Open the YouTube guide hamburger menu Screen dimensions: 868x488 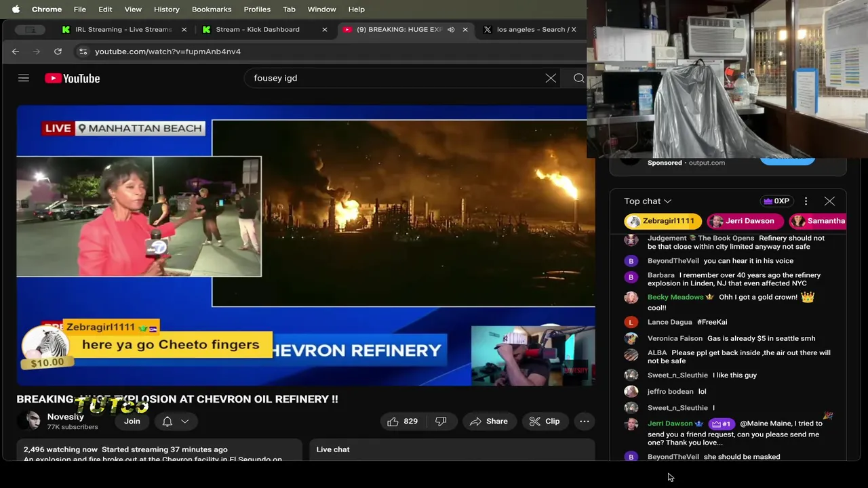[24, 78]
